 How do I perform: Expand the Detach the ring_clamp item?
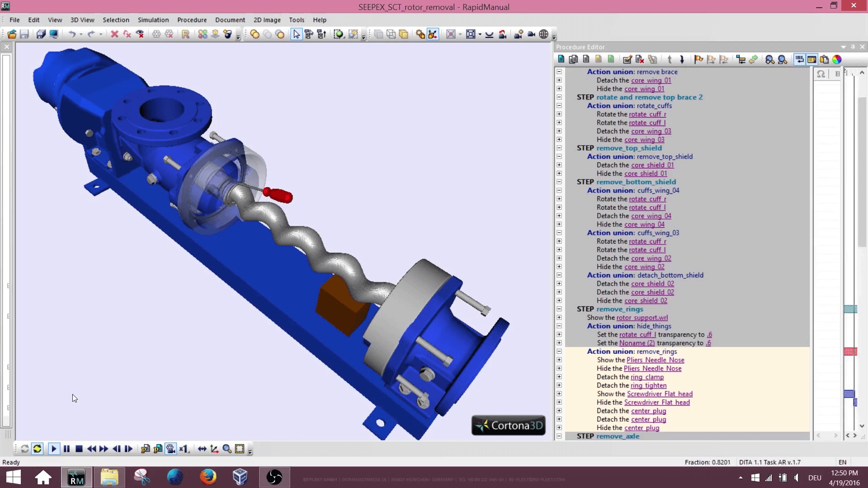559,377
